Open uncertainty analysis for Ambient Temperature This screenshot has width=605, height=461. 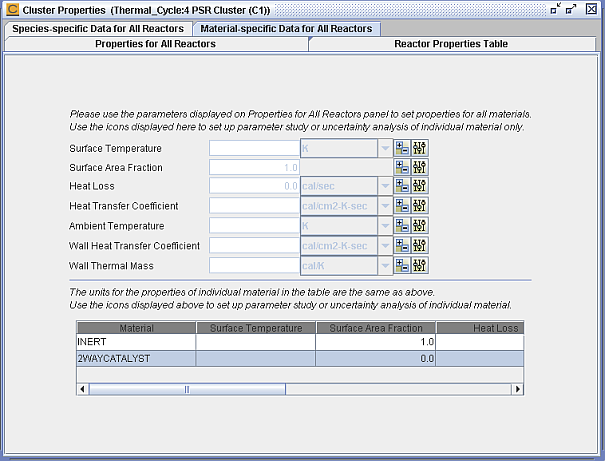point(419,225)
